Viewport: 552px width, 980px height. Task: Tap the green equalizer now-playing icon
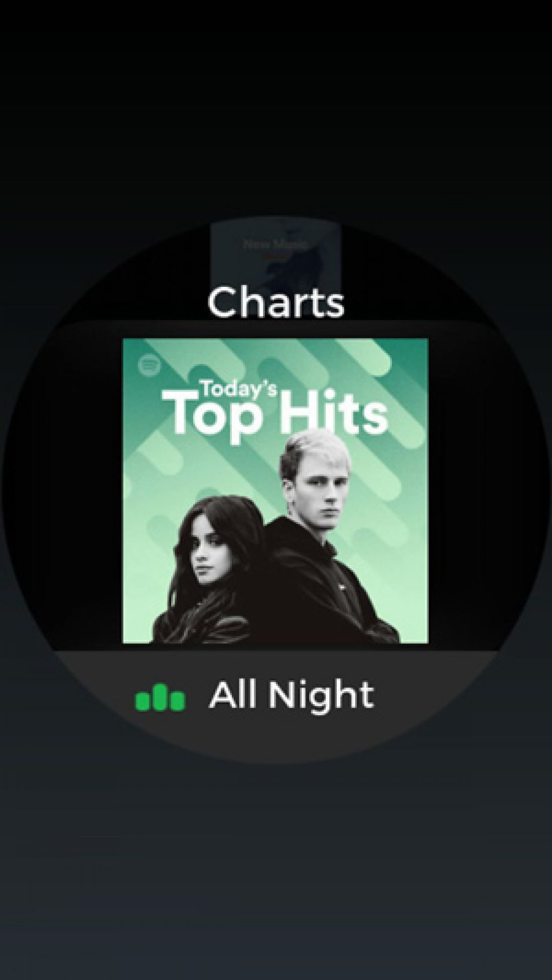click(x=161, y=698)
